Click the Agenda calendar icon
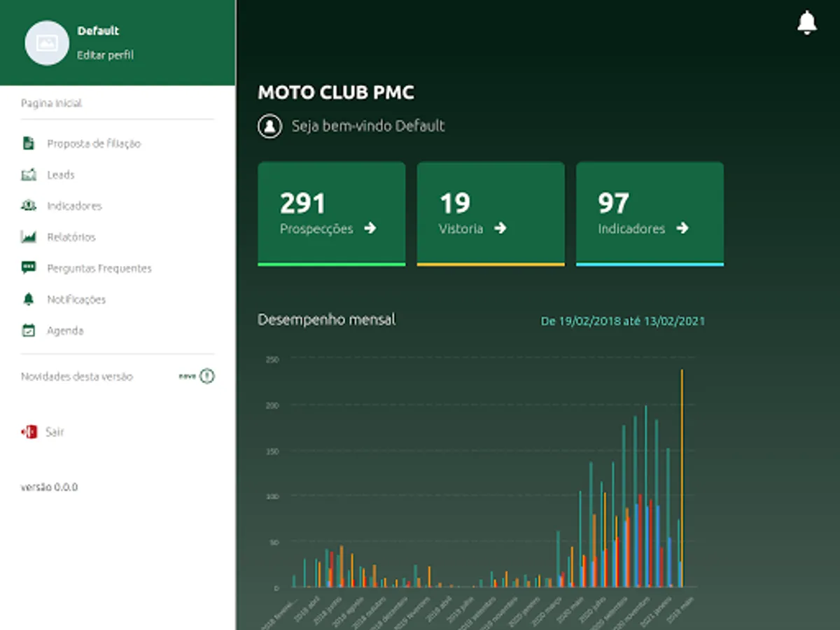Image resolution: width=840 pixels, height=630 pixels. coord(29,330)
